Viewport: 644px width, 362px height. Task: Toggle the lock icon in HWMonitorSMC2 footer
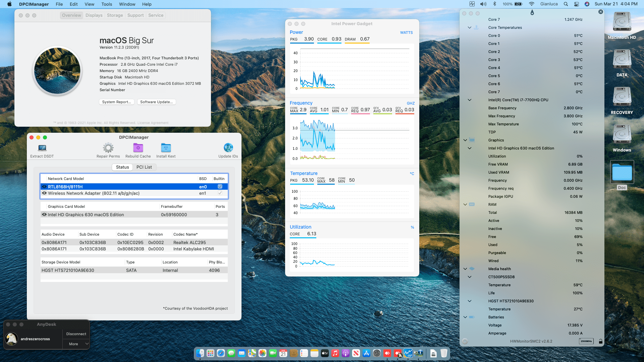point(600,341)
